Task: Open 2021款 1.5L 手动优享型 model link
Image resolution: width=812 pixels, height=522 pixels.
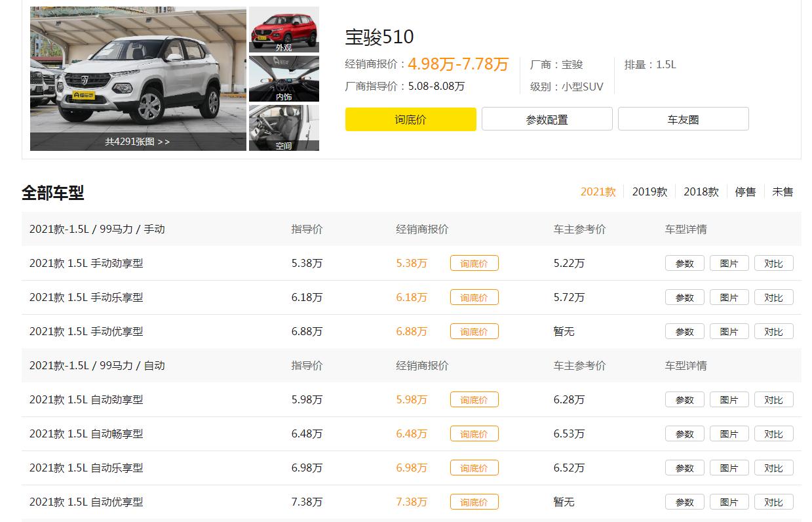Action: (x=86, y=331)
